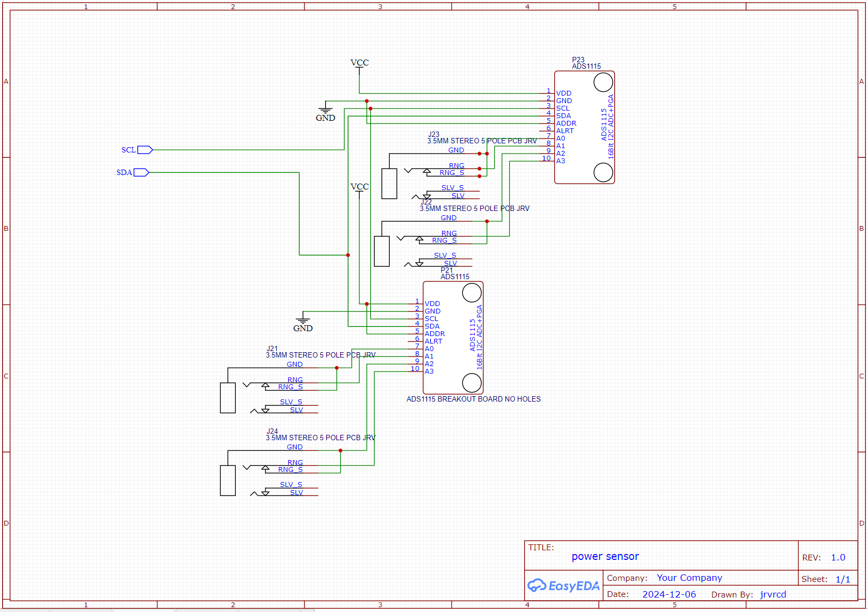Viewport: 868px width, 612px height.
Task: Click the SDA net port symbol
Action: [141, 172]
